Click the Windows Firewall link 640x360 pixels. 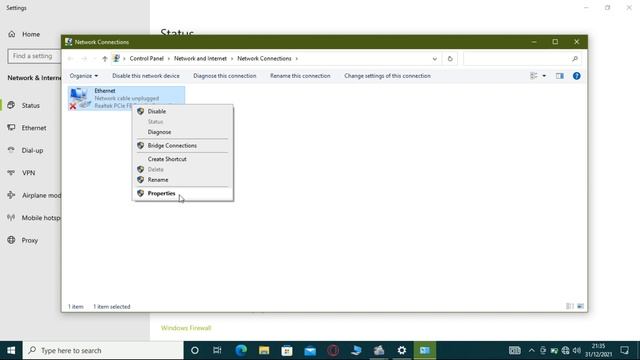(x=186, y=328)
